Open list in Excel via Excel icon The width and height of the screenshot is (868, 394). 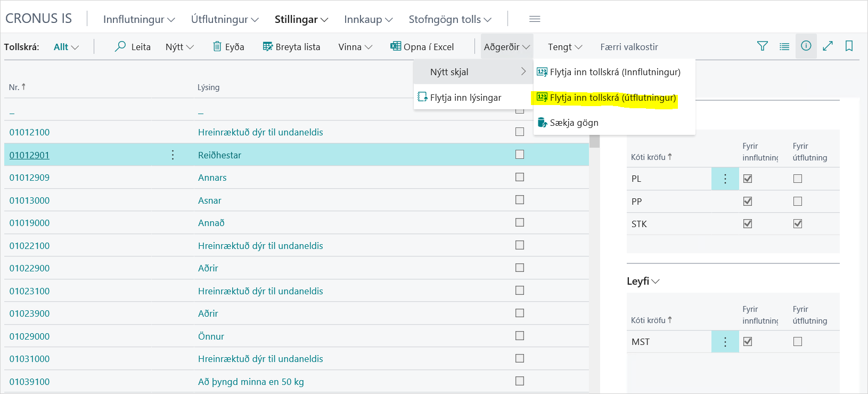click(396, 47)
